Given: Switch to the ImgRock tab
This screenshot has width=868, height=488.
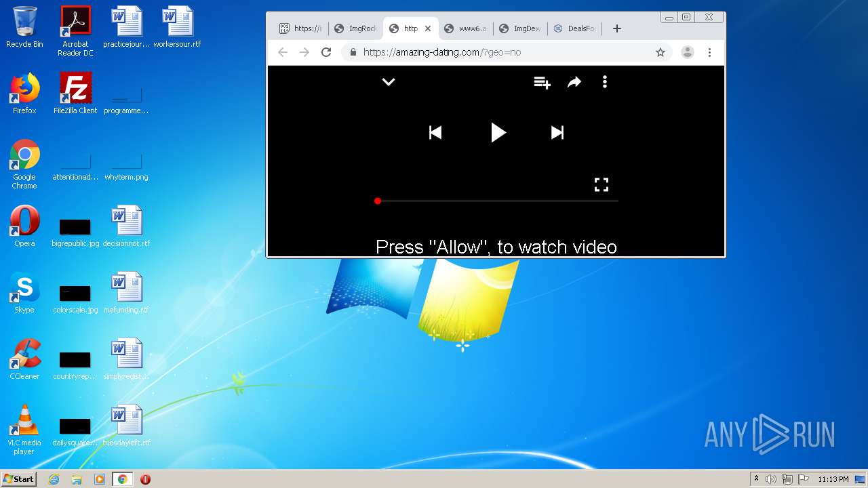Looking at the screenshot, I should (356, 28).
